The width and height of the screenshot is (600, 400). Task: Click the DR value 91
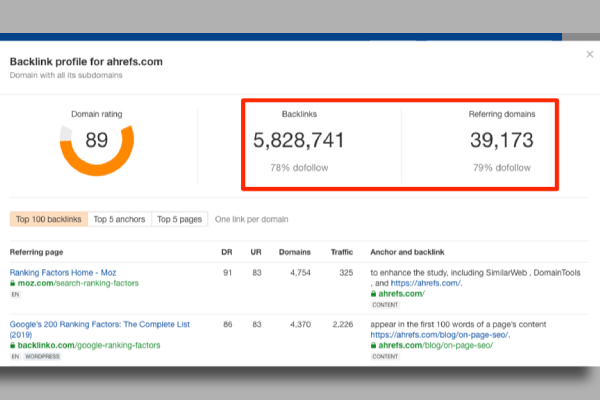228,273
